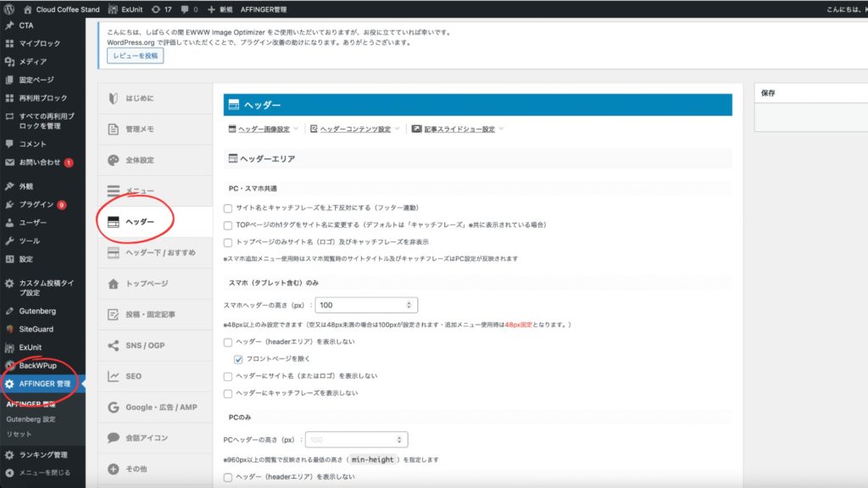The image size is (868, 488).
Task: Expand the 記事スライドショー設定 dropdown
Action: point(458,130)
